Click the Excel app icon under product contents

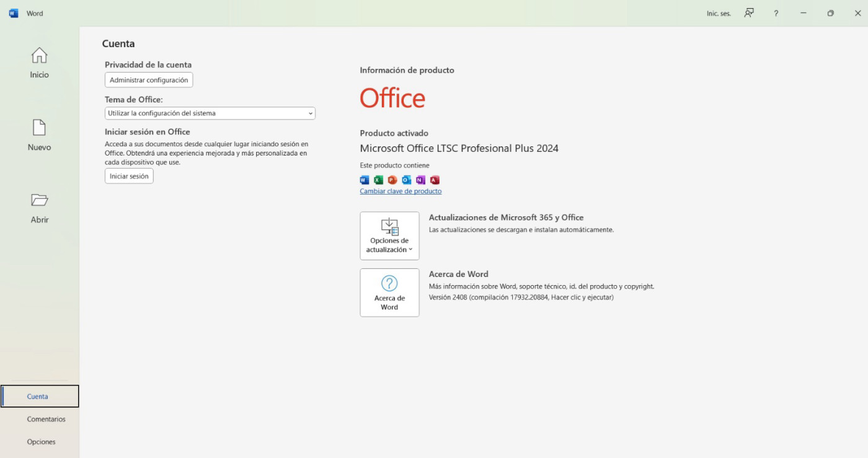point(378,180)
